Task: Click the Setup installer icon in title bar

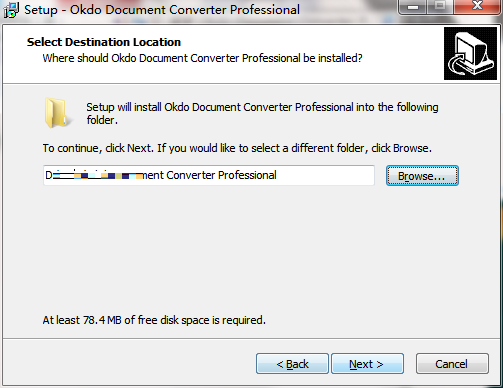Action: click(x=11, y=10)
